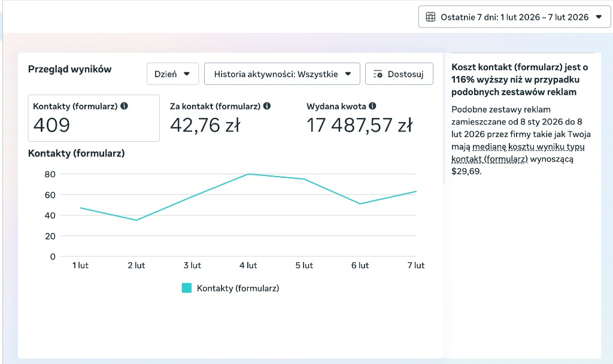This screenshot has width=613, height=364.
Task: Click the settings icon in Dostosuj button
Action: point(378,74)
